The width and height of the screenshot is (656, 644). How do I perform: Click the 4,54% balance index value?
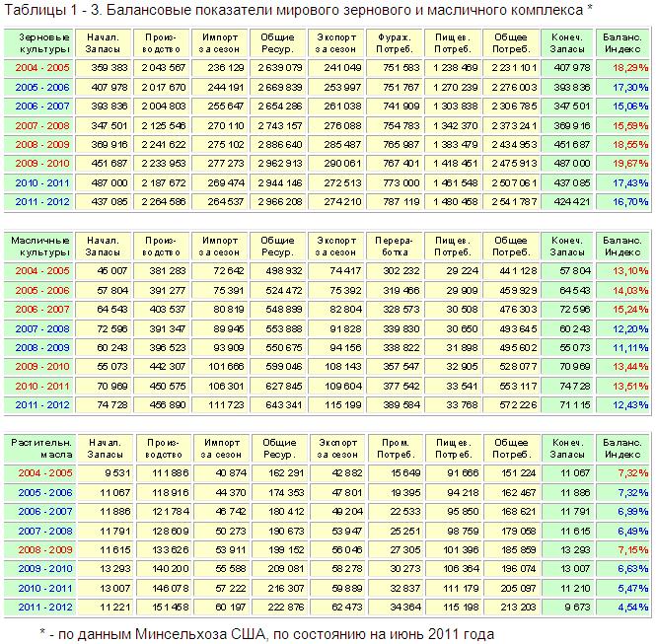[625, 608]
